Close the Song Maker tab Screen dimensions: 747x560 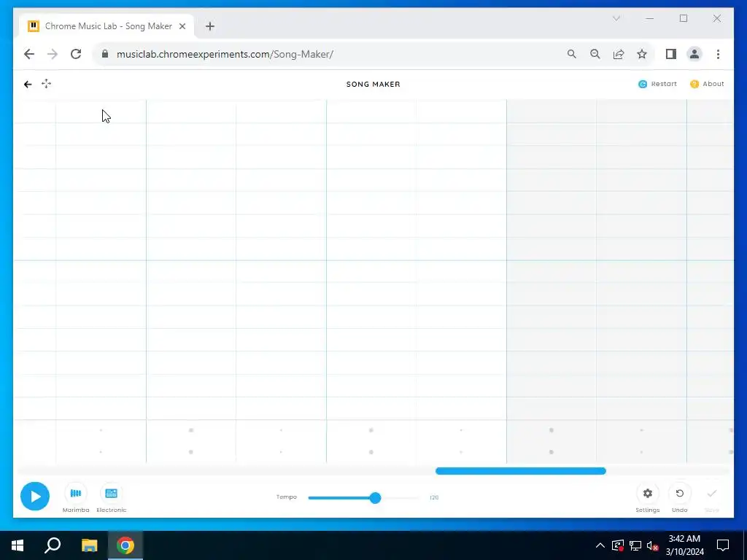click(182, 26)
